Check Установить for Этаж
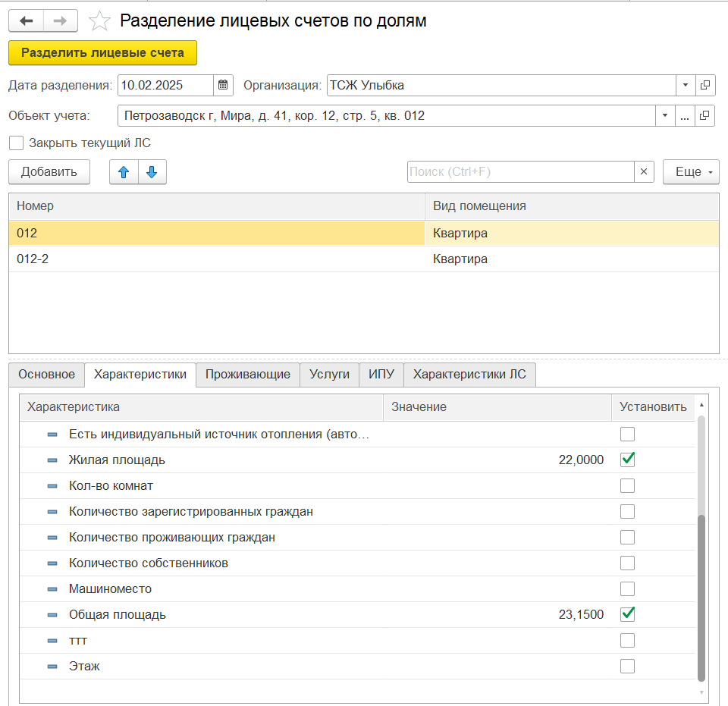The image size is (728, 706). coord(627,667)
